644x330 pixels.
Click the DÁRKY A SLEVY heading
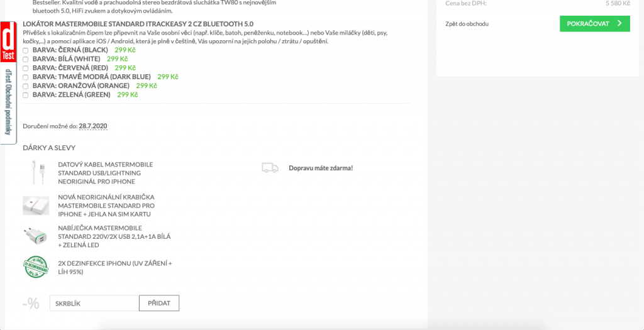pos(49,148)
